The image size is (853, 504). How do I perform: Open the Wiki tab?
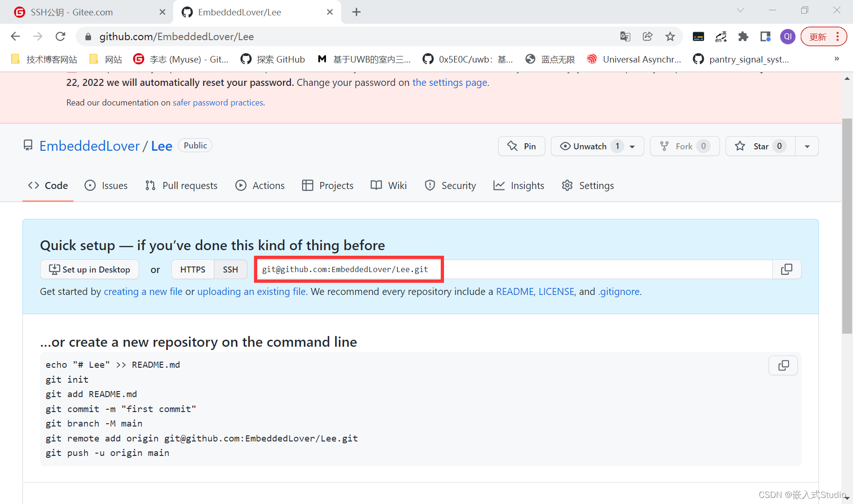pos(389,185)
